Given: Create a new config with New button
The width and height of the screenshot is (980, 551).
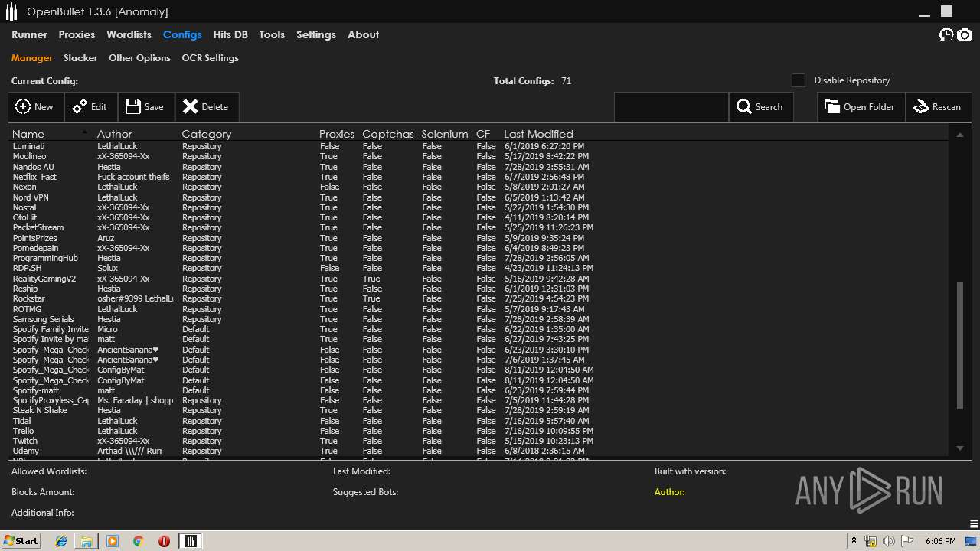Looking at the screenshot, I should click(x=35, y=107).
